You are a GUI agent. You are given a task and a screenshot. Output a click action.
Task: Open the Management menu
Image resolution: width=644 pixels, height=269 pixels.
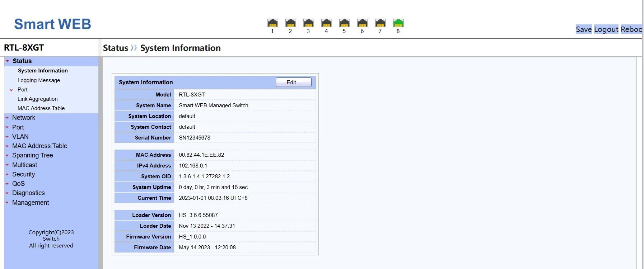[x=31, y=203]
